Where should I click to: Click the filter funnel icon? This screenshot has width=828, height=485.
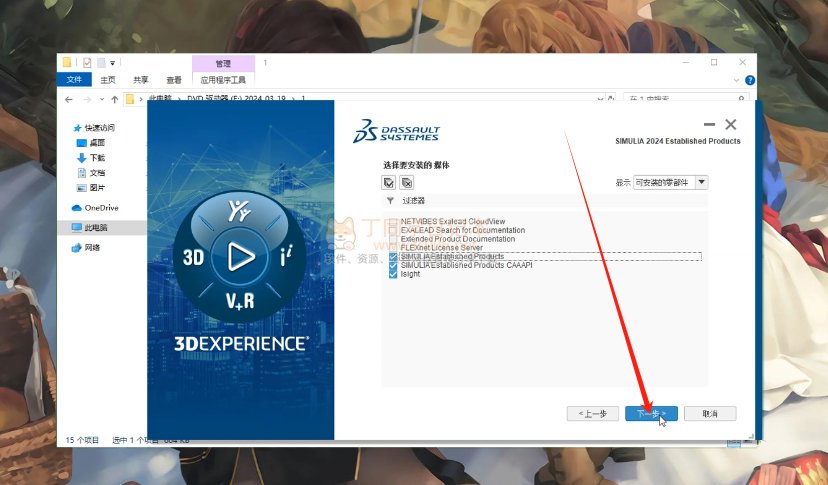(389, 200)
